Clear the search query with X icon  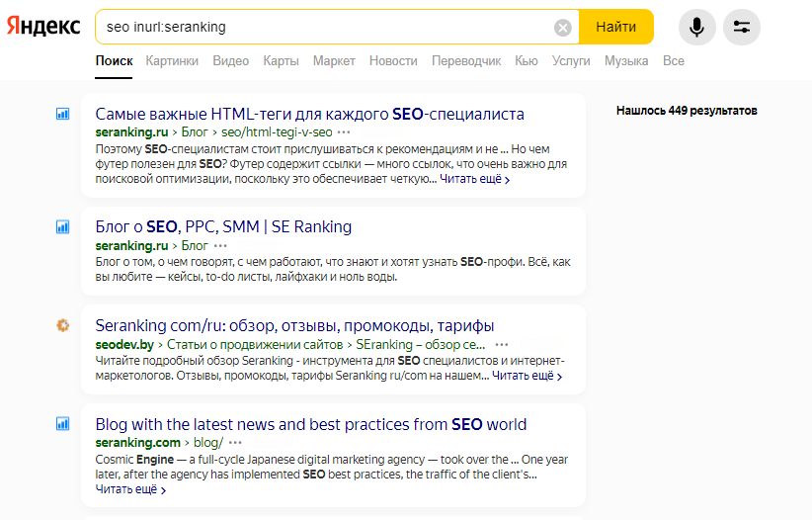point(563,28)
